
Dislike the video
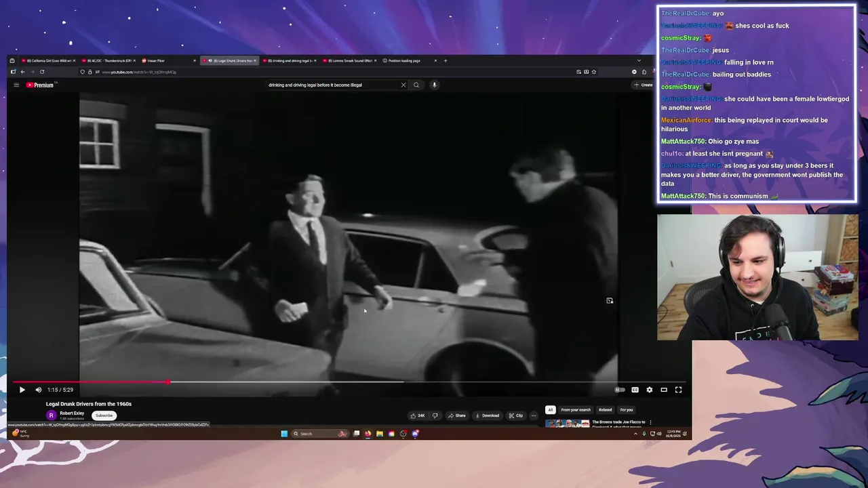pos(435,415)
